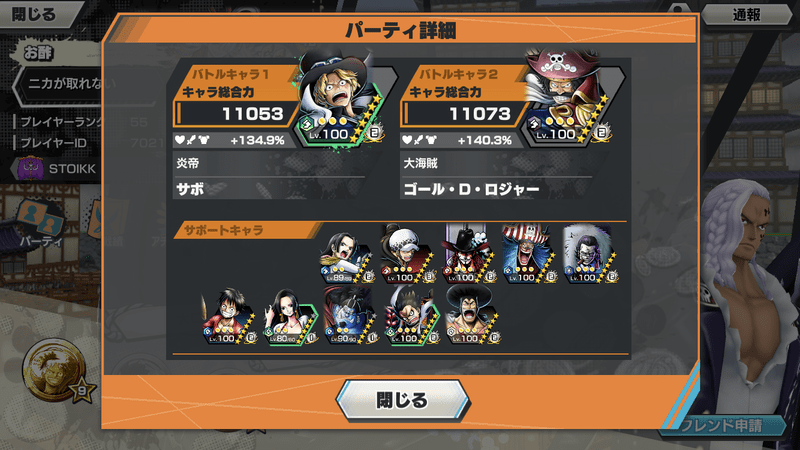The width and height of the screenshot is (800, 450).
Task: Select Snakeman Luffy support character icon
Action: point(412,315)
